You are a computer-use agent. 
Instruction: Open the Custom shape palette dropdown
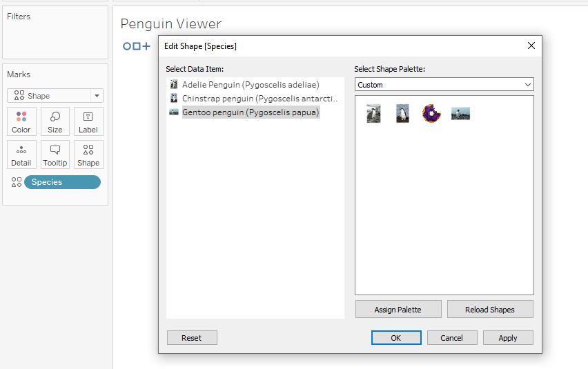click(444, 84)
